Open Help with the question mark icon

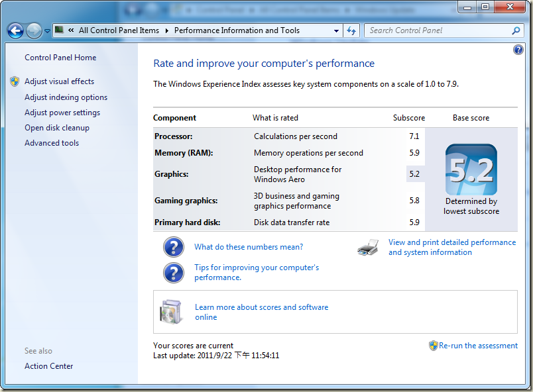(x=518, y=50)
